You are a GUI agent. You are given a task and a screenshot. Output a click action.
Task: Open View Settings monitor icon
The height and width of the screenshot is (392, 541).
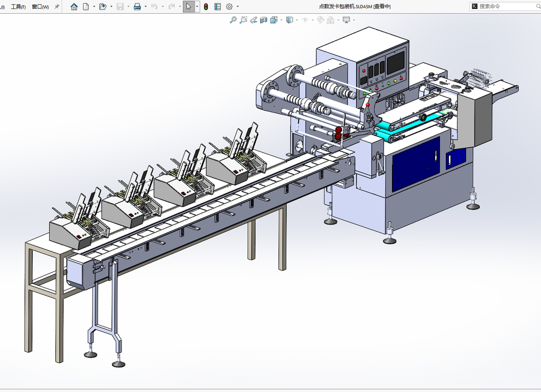(347, 20)
